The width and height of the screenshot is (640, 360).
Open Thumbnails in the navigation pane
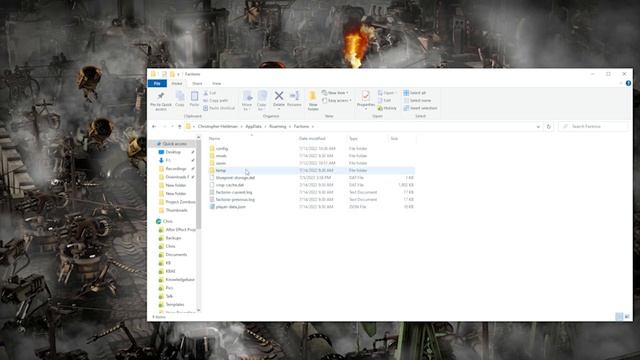tap(176, 210)
